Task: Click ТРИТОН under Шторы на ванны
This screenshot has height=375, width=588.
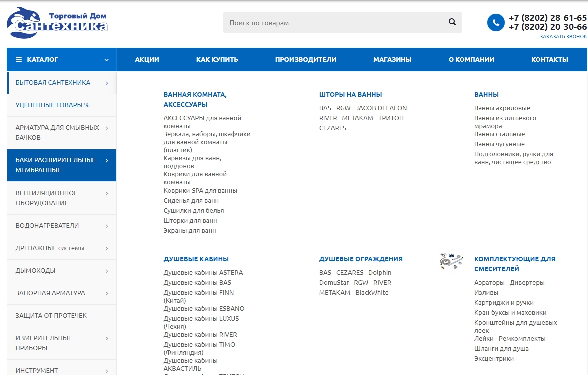Action: coord(391,118)
